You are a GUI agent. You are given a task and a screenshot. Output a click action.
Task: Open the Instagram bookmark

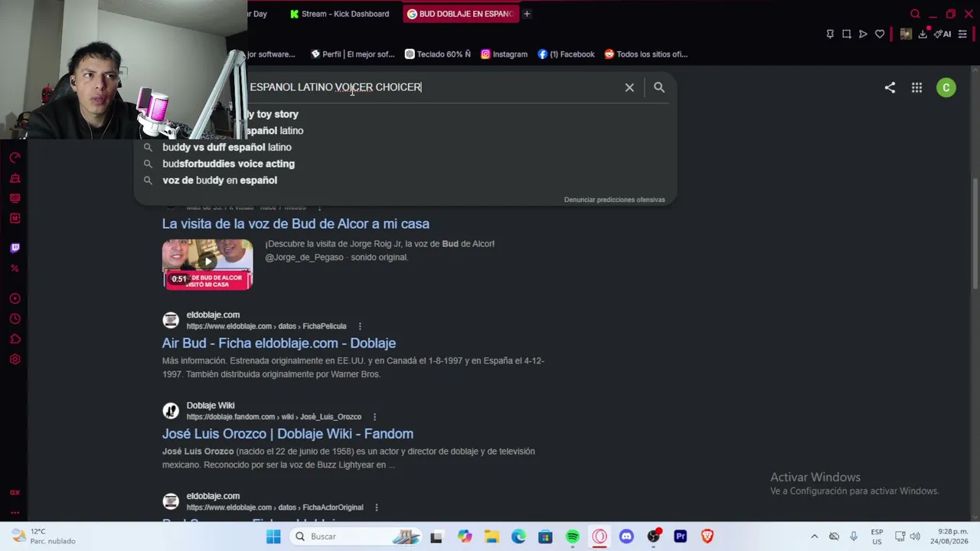pos(504,54)
